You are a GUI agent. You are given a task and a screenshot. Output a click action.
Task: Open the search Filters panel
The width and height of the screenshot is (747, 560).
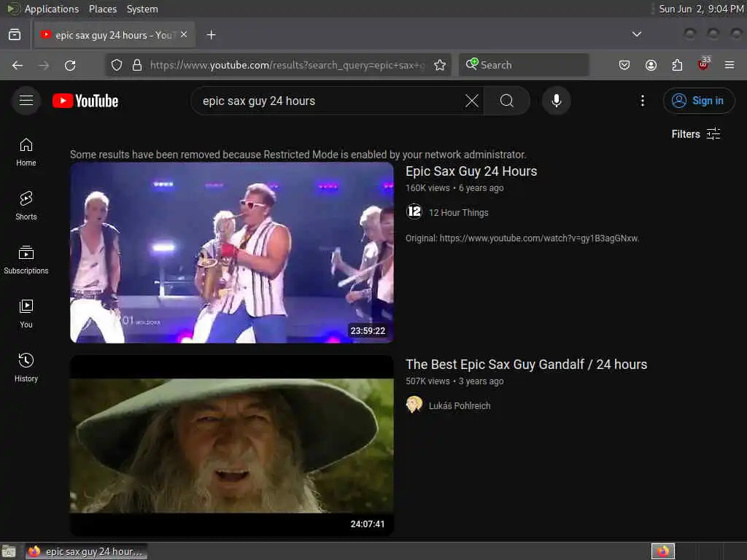[x=695, y=134]
